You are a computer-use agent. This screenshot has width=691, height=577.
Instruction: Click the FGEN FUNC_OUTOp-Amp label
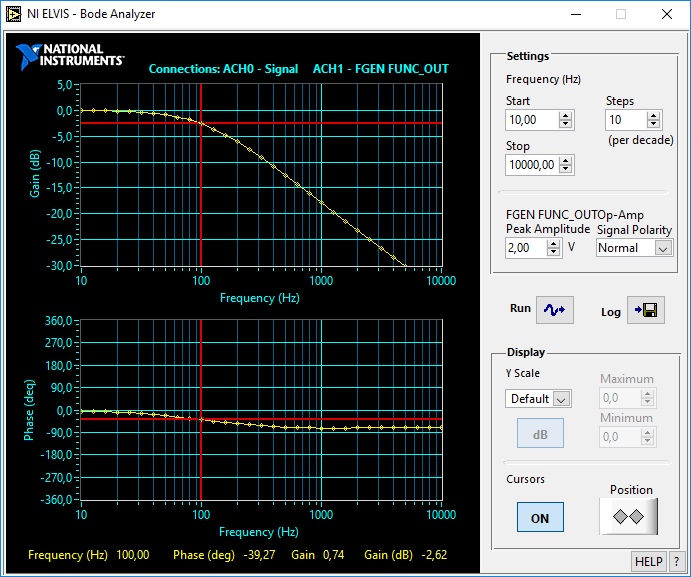(x=575, y=215)
